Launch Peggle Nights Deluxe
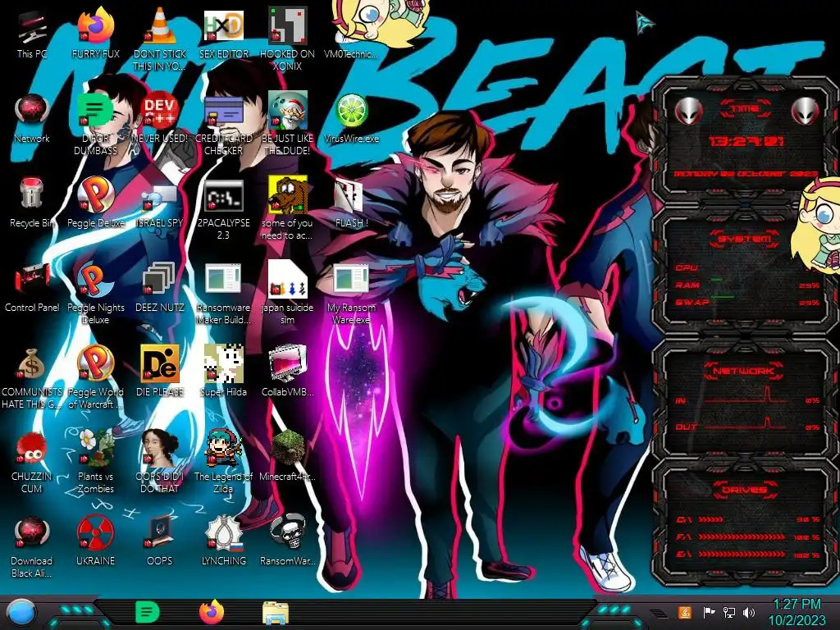Screen dimensions: 840x630 click(95, 293)
